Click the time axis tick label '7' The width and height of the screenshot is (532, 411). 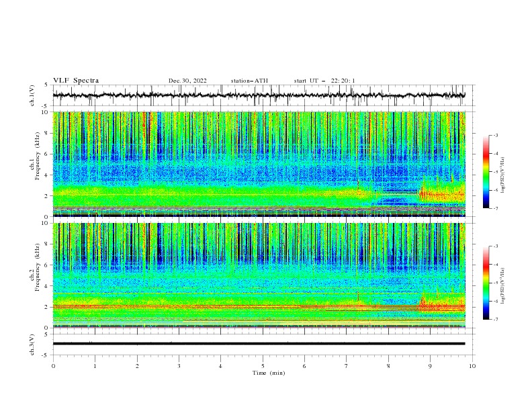click(x=347, y=366)
